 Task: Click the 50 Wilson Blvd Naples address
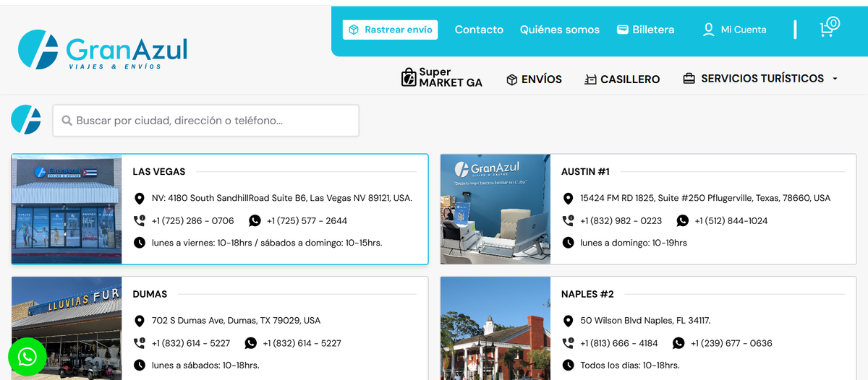coord(645,321)
